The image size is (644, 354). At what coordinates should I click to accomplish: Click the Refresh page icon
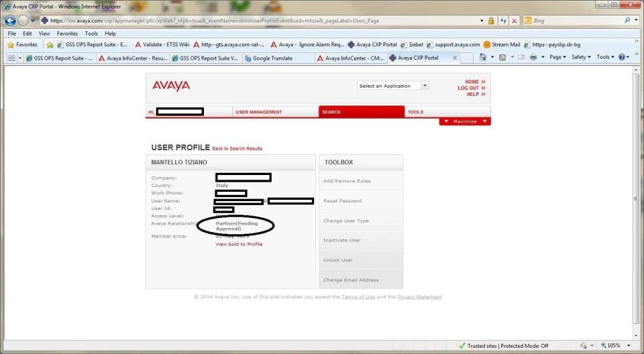(x=503, y=21)
